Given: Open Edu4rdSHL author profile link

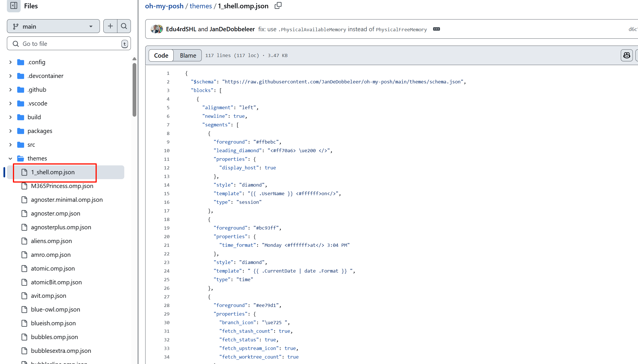Looking at the screenshot, I should pos(181,29).
